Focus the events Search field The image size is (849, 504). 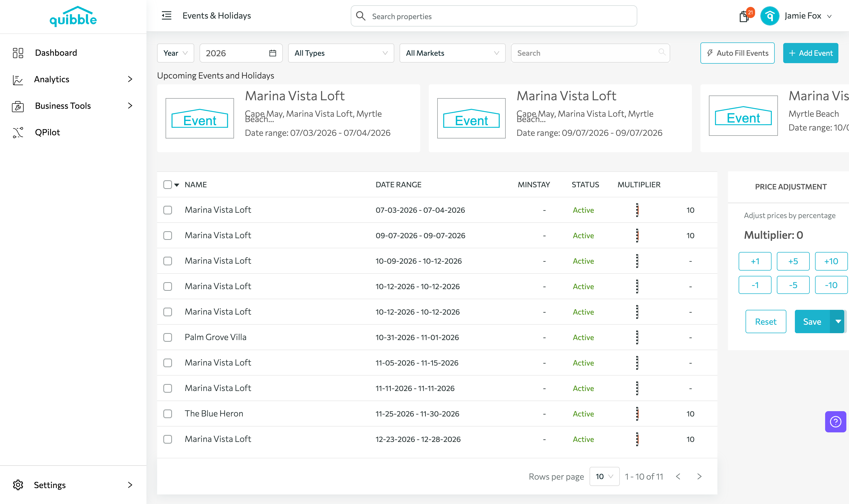coord(590,53)
